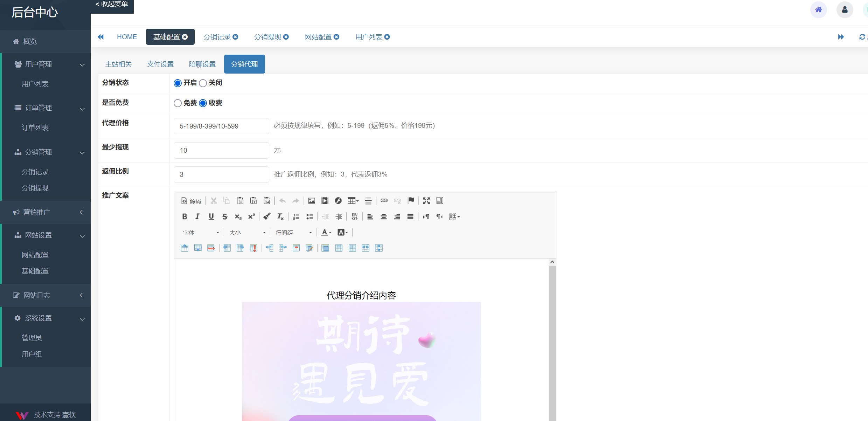Screen dimensions: 868x421
Task: Click the numbered list icon
Action: [x=296, y=216]
